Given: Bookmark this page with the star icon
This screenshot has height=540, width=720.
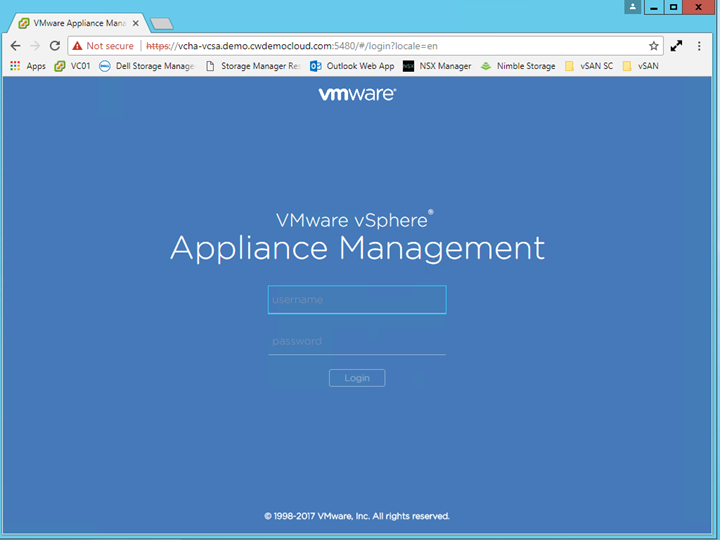Looking at the screenshot, I should 653,46.
